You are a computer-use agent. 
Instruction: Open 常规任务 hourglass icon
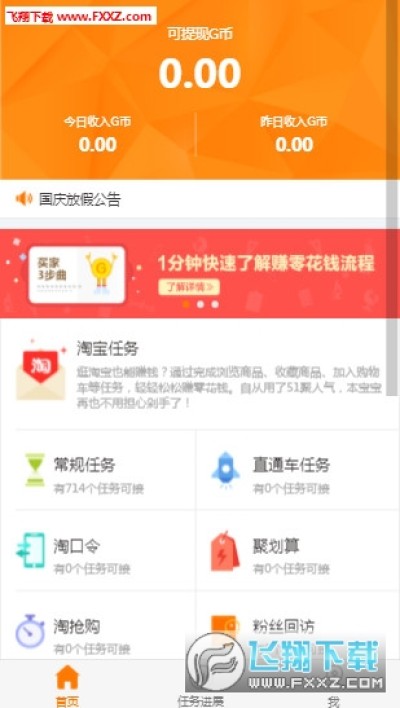35,470
